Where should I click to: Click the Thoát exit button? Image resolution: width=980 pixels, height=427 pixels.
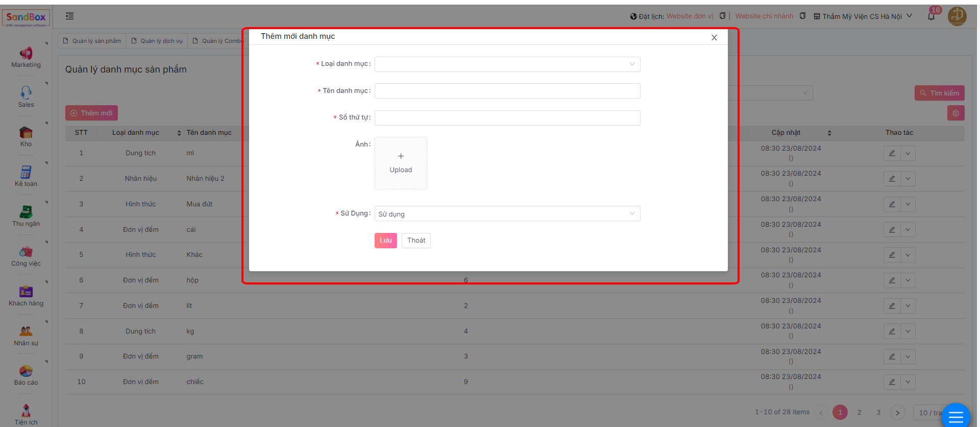coord(416,241)
